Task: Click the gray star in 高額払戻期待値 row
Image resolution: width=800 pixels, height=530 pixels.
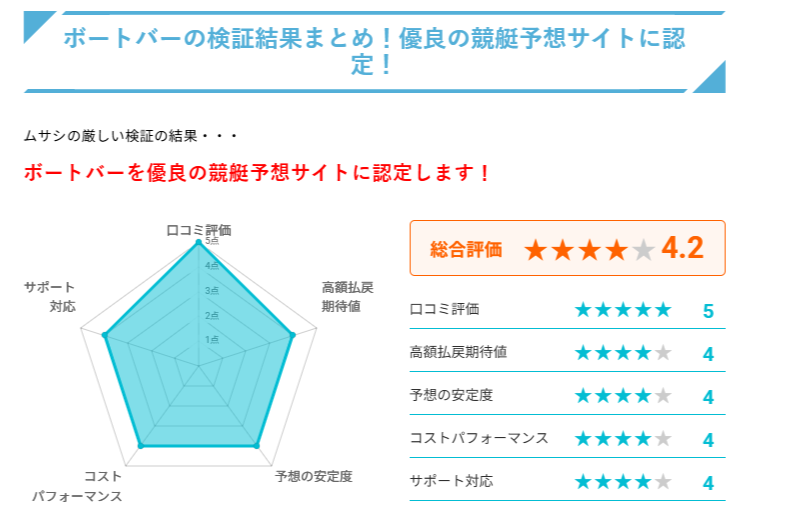Action: coord(663,352)
